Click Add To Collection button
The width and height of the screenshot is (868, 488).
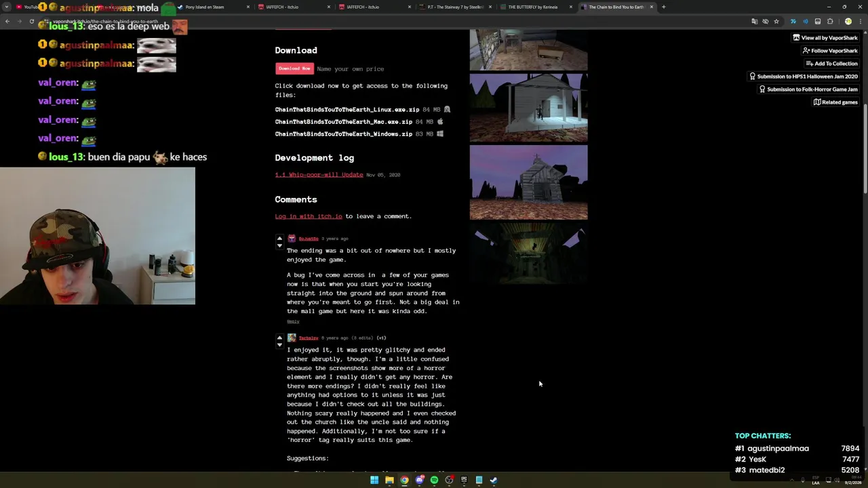pos(831,64)
